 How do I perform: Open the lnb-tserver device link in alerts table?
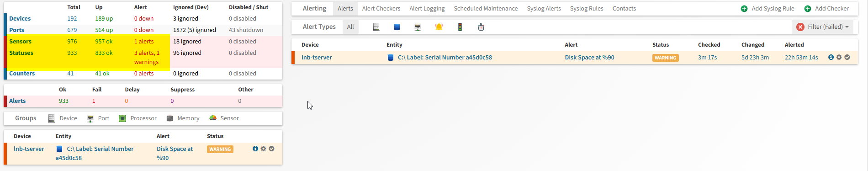pos(317,57)
